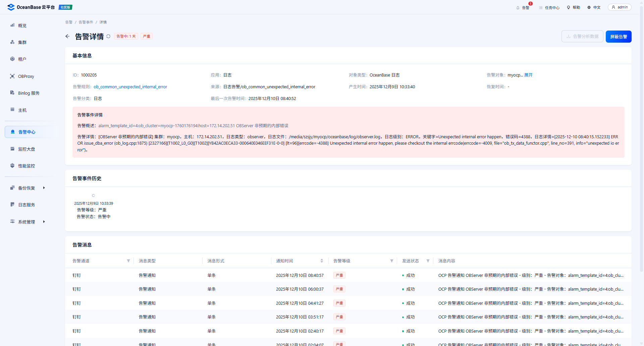This screenshot has height=346, width=644.
Task: Click the 告警事件 breadcrumb
Action: click(86, 22)
